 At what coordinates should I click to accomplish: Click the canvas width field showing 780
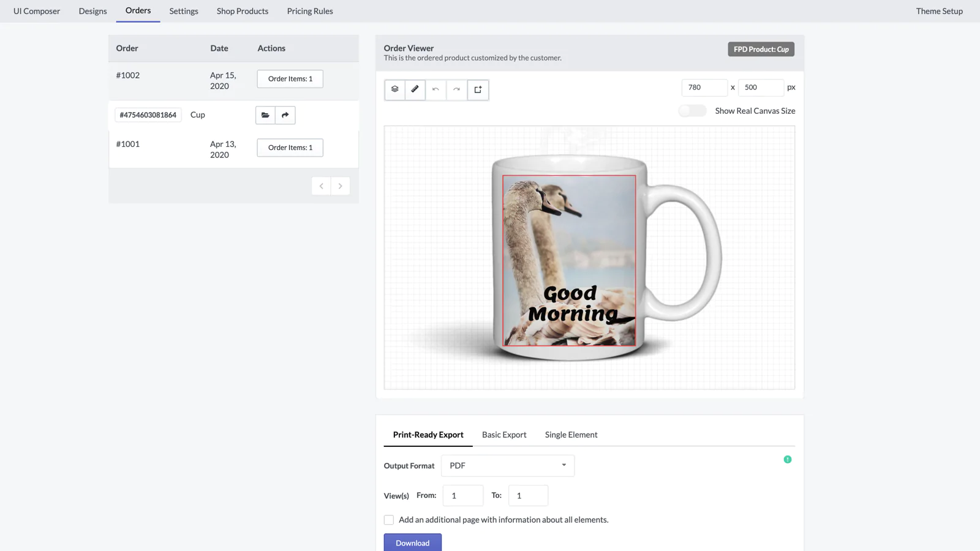[x=704, y=88]
